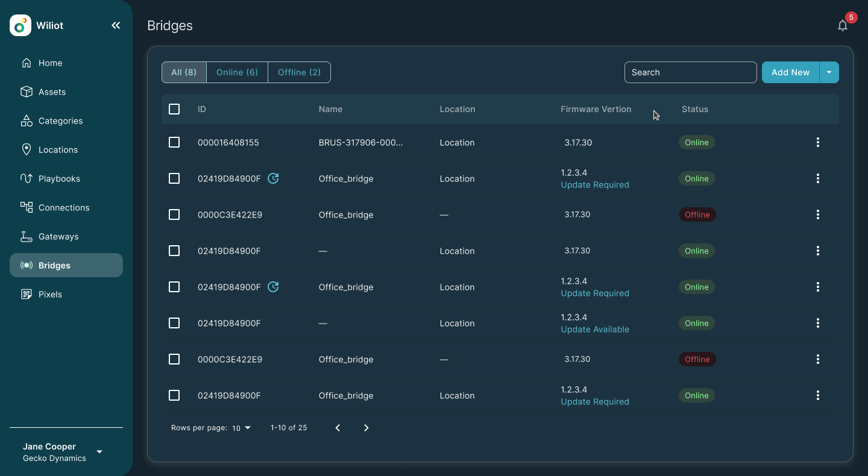This screenshot has width=868, height=476.
Task: Click the Bridges page title
Action: (170, 26)
